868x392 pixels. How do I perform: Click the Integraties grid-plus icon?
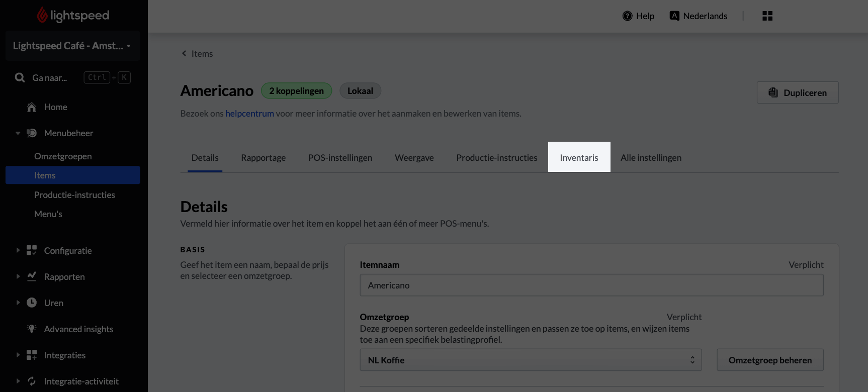tap(32, 355)
